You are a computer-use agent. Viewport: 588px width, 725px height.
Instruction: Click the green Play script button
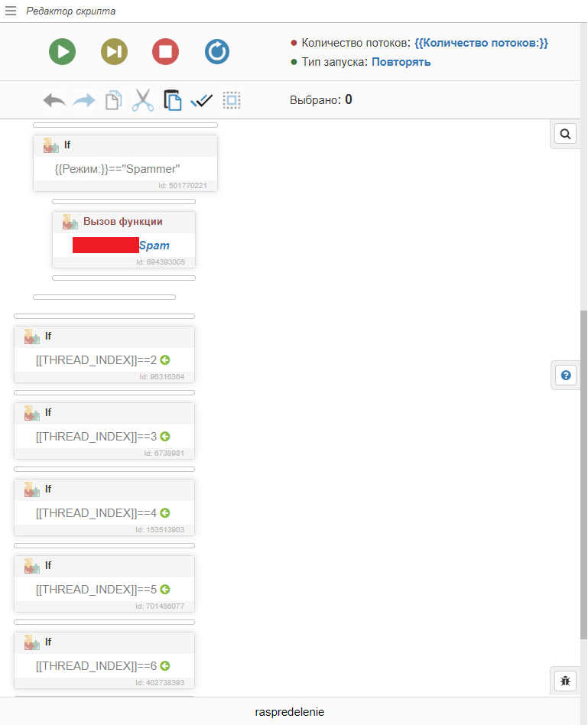pyautogui.click(x=62, y=51)
